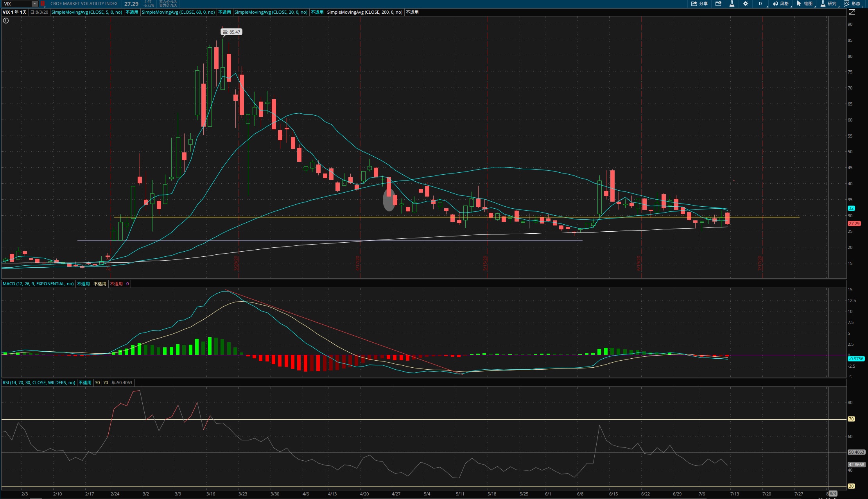Click the -6.73% change value
Image resolution: width=868 pixels, height=499 pixels.
point(149,5)
